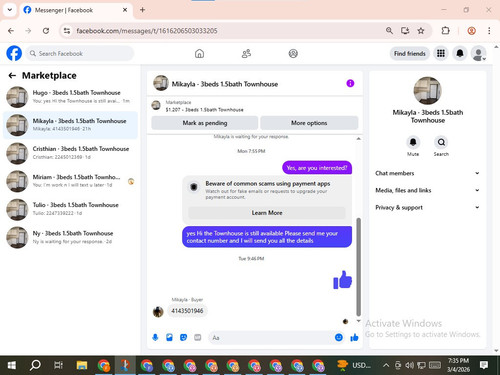
Task: Open the Chrome profile avatar
Action: click(471, 31)
